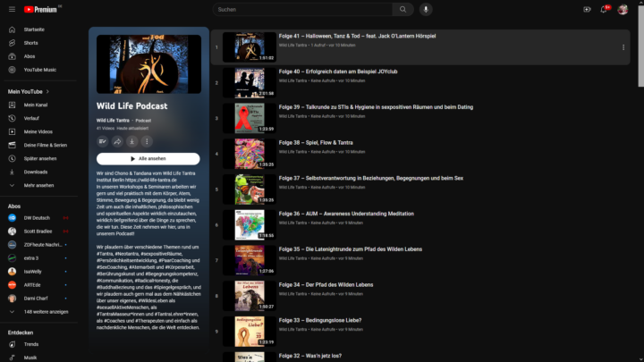Open Folge 41 thumbnail
Image resolution: width=644 pixels, height=362 pixels.
click(x=250, y=47)
